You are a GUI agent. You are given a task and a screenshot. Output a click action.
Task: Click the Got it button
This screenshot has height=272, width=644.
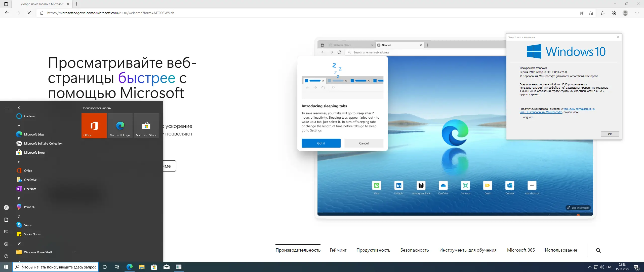pyautogui.click(x=321, y=143)
